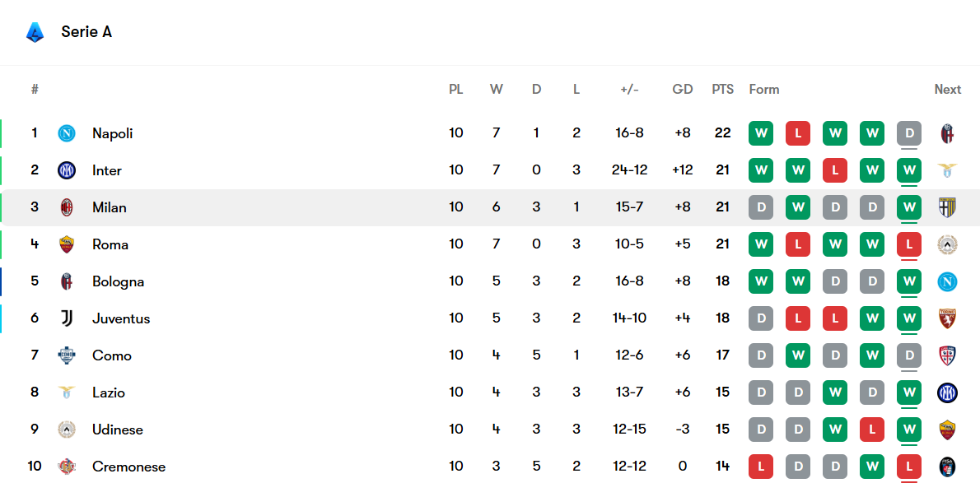Sort table by PTS column header
Screen dimensions: 980x483
722,89
